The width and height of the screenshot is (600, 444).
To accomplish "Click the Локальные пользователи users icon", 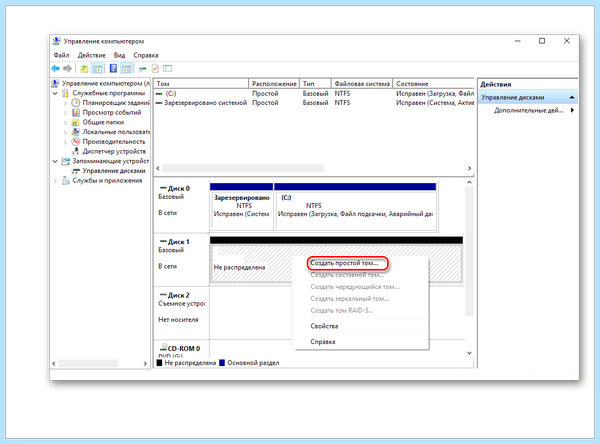I will (x=76, y=132).
